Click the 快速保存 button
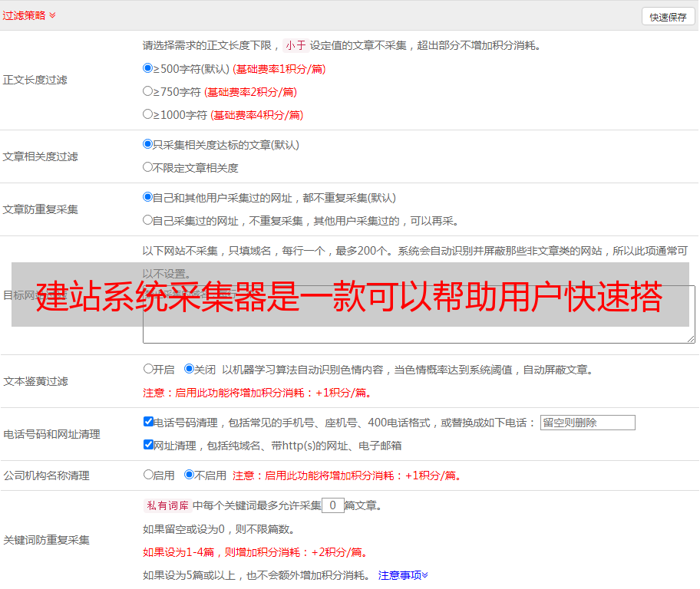 [668, 17]
